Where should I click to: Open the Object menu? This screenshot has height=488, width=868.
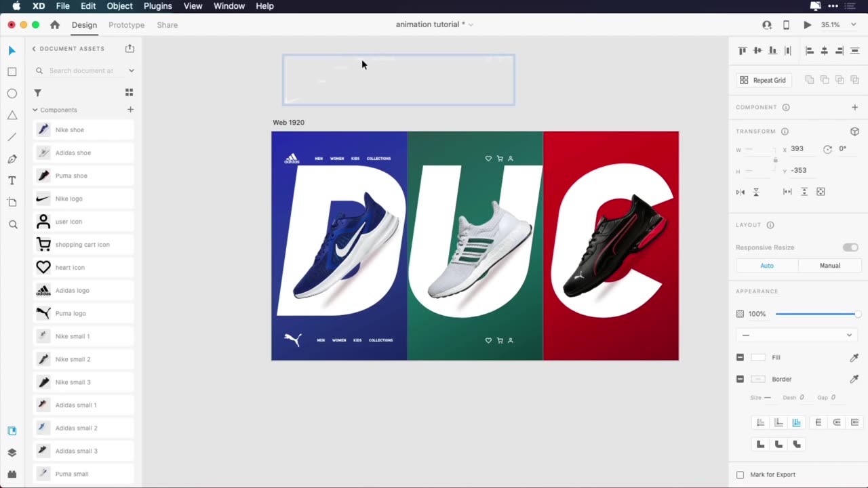point(119,6)
